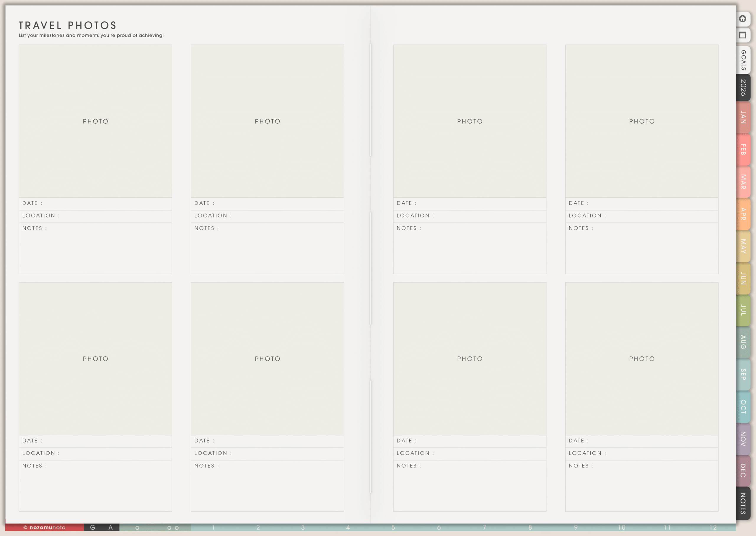Click the nozomunoto copyright link
Image resolution: width=756 pixels, height=536 pixels.
coord(44,527)
